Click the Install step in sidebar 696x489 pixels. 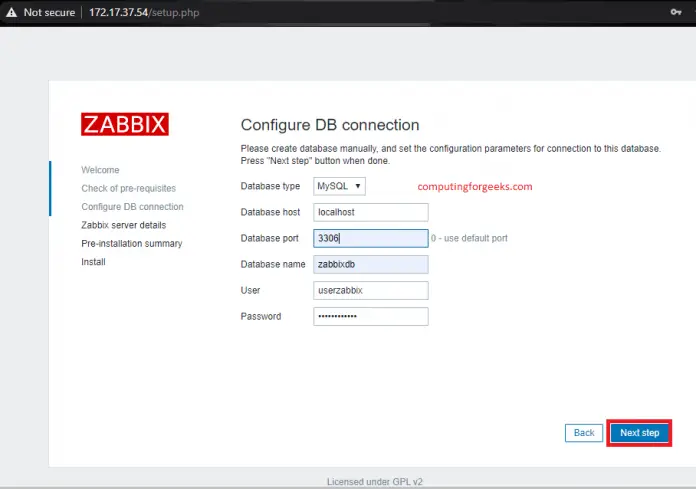pos(93,262)
